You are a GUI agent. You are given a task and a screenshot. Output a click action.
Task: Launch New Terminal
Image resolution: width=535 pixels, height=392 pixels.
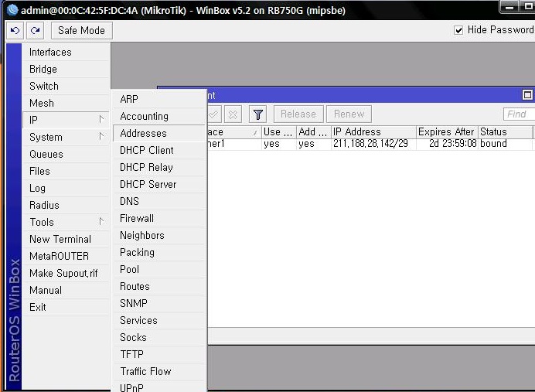[66, 239]
